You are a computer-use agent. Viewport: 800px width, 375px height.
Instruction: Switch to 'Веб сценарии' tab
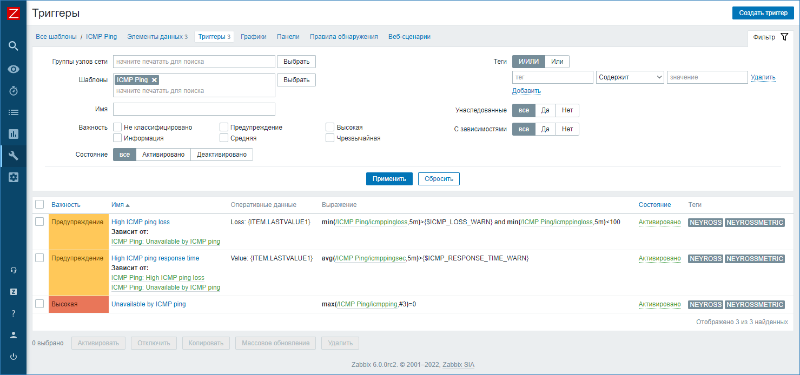(x=409, y=37)
